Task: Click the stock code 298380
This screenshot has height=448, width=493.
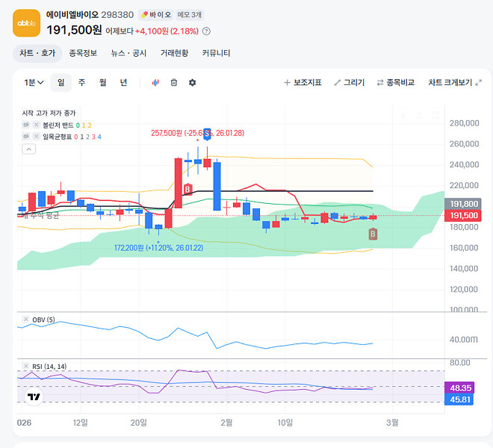Action: [117, 14]
